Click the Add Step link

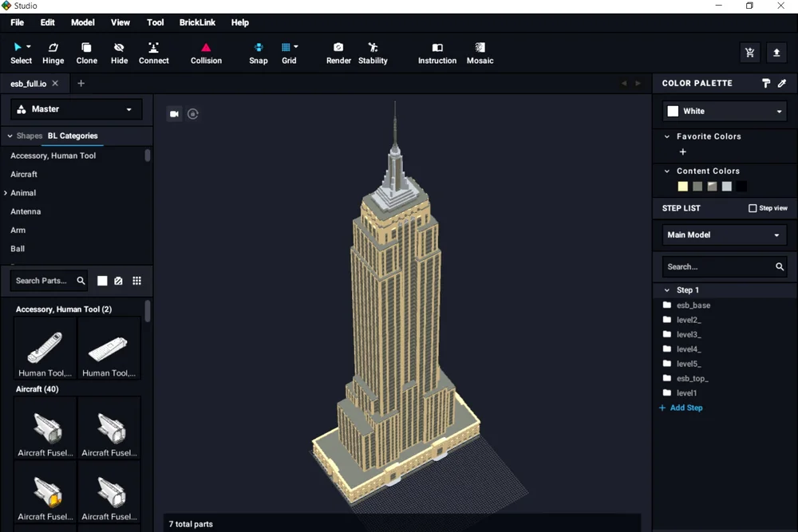681,408
